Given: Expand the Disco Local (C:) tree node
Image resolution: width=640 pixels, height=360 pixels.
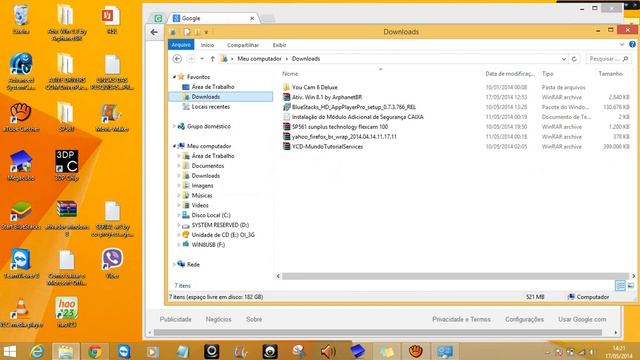Looking at the screenshot, I should click(179, 215).
